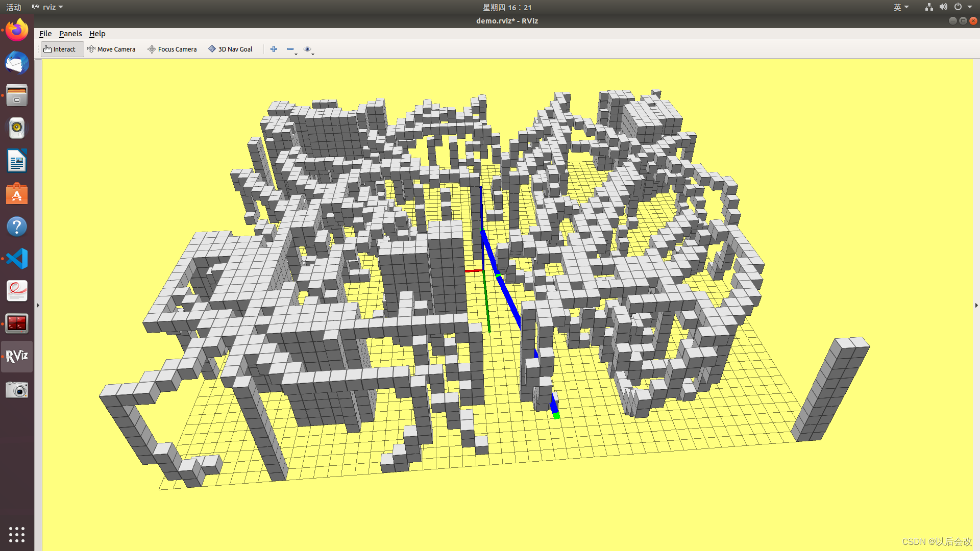Image resolution: width=980 pixels, height=551 pixels.
Task: Open Visual Studio Code from dock
Action: [x=17, y=259]
